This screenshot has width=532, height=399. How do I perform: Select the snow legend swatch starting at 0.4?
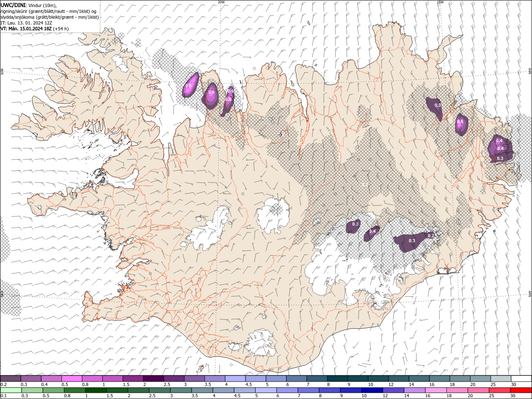point(52,379)
